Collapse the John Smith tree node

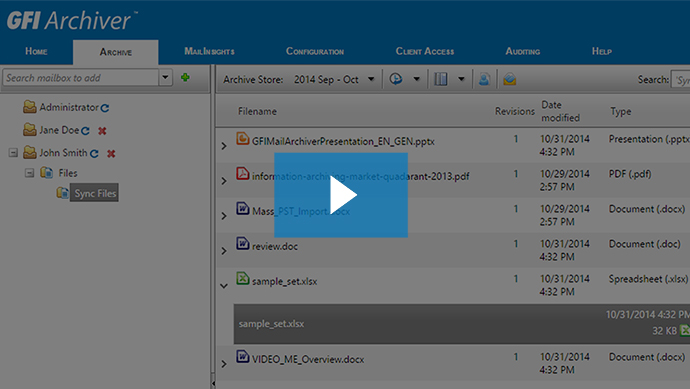click(x=13, y=153)
